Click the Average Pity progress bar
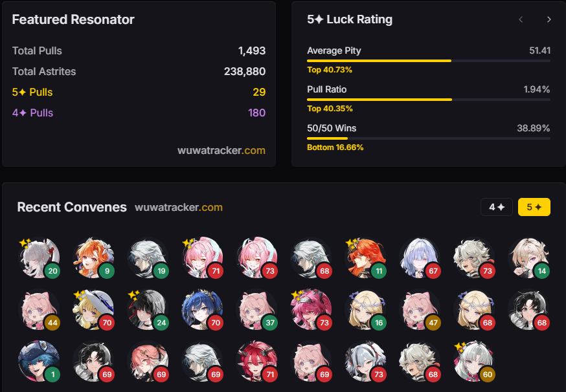The width and height of the screenshot is (566, 392). click(429, 61)
